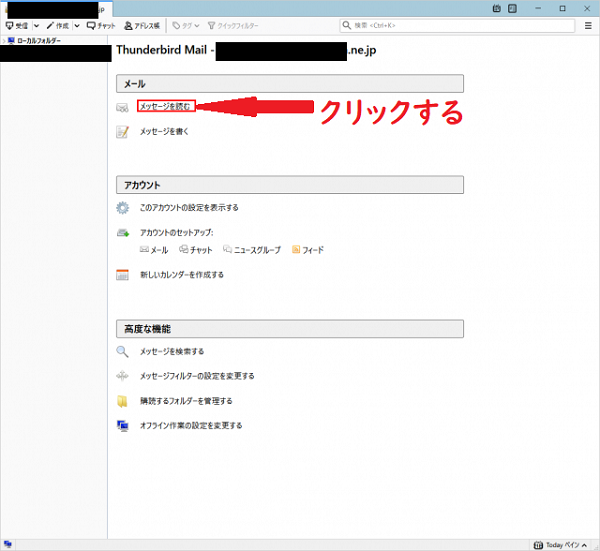Click the アカウント section header
The width and height of the screenshot is (600, 551).
click(x=290, y=185)
